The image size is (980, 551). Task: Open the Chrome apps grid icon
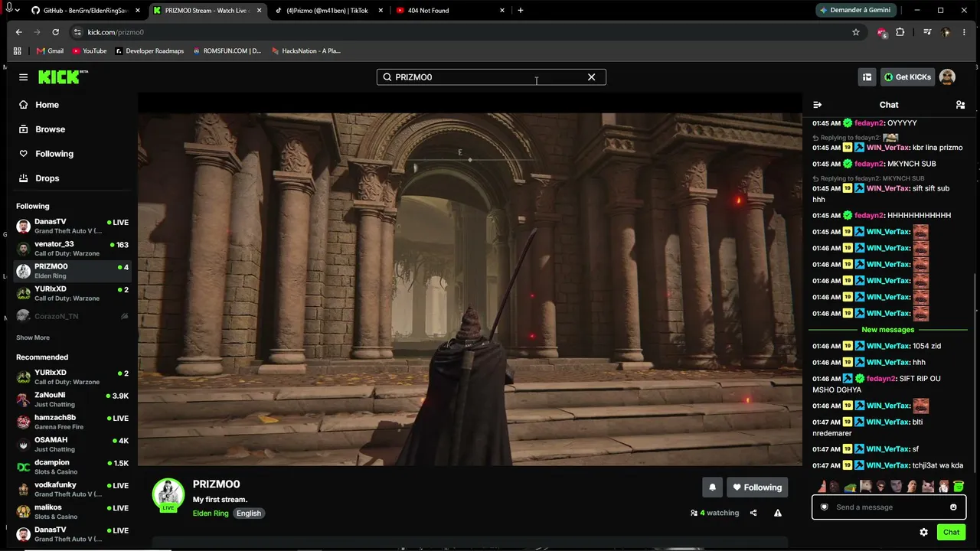pos(18,51)
